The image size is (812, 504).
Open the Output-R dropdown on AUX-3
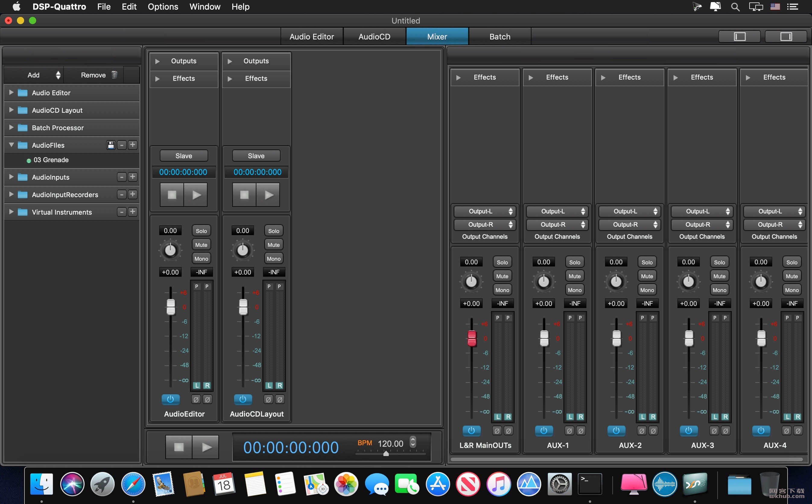click(x=702, y=224)
